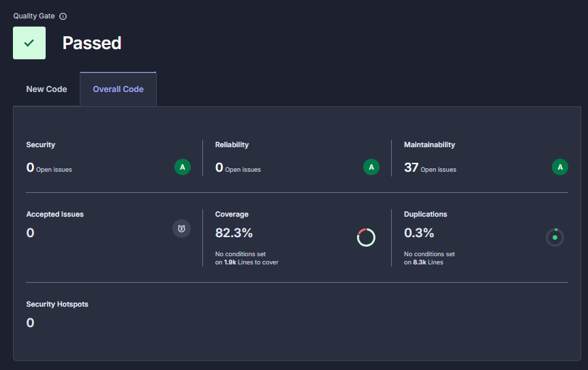Click the Coverage donut chart icon
The height and width of the screenshot is (370, 588).
pyautogui.click(x=366, y=237)
